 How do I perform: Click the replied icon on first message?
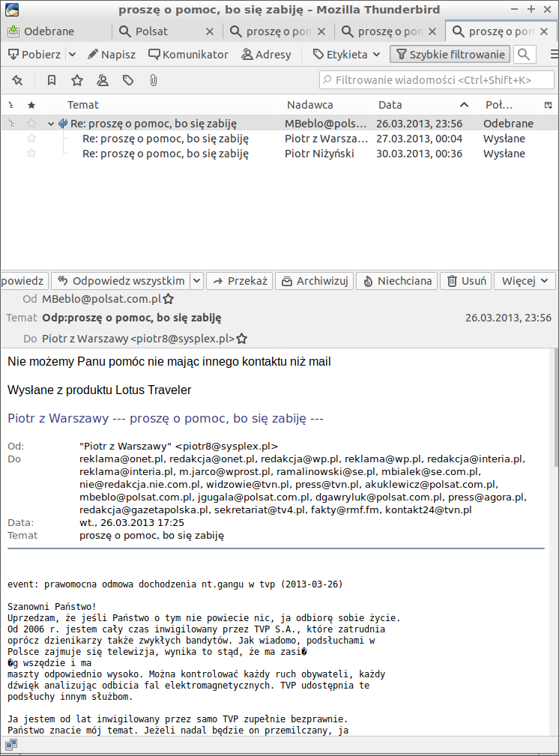click(63, 124)
